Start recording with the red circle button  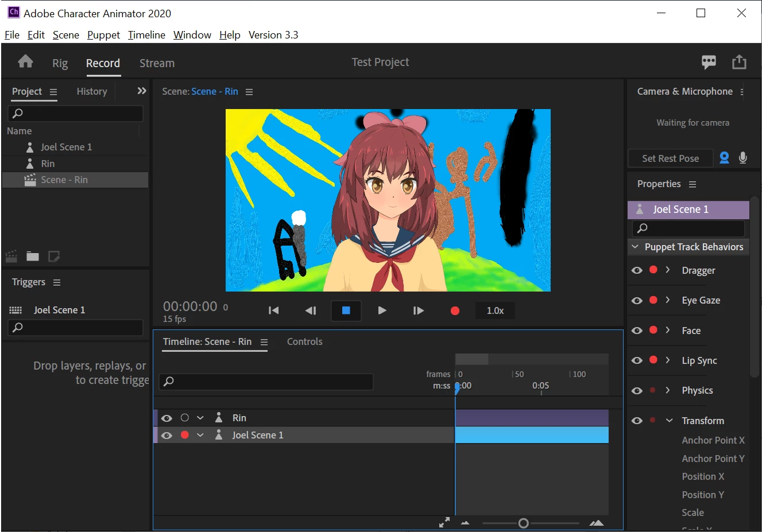click(455, 310)
